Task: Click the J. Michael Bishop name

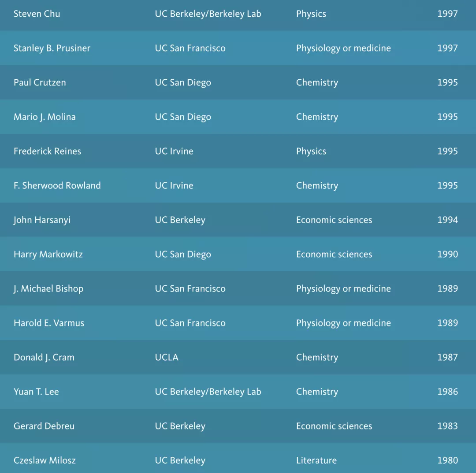Action: (x=48, y=288)
